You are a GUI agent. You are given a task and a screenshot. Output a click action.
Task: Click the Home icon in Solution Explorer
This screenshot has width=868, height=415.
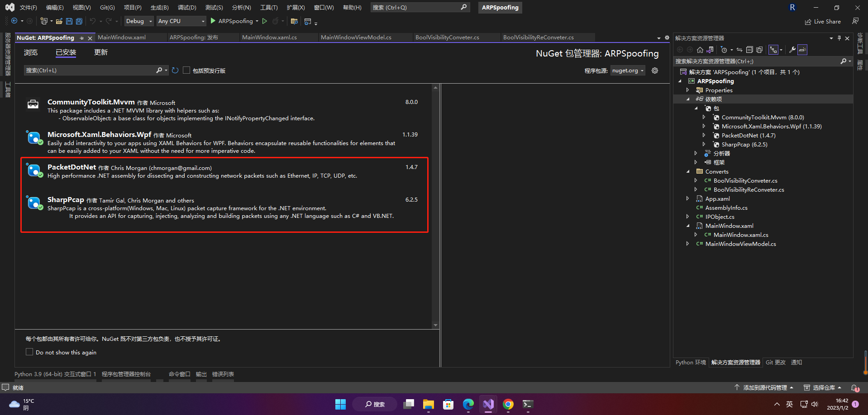[700, 50]
